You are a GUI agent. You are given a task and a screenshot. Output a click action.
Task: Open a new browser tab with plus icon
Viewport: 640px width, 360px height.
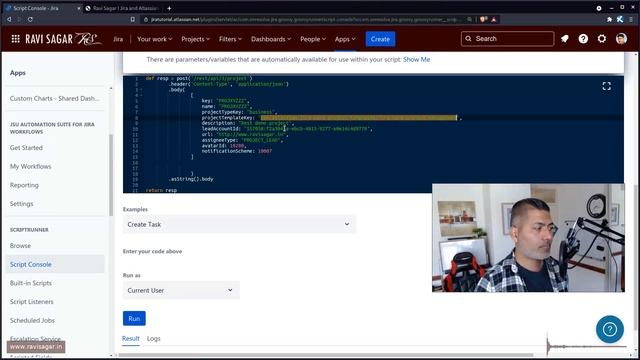point(169,8)
